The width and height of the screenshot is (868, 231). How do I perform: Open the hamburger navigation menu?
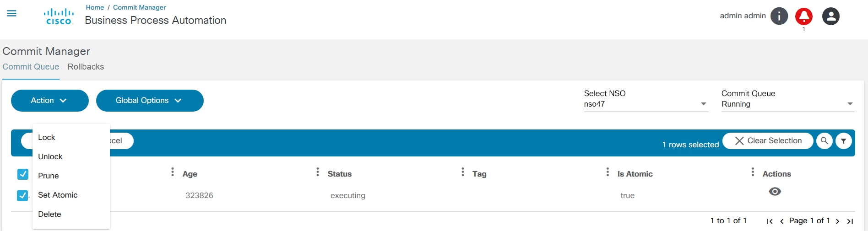coord(12,14)
